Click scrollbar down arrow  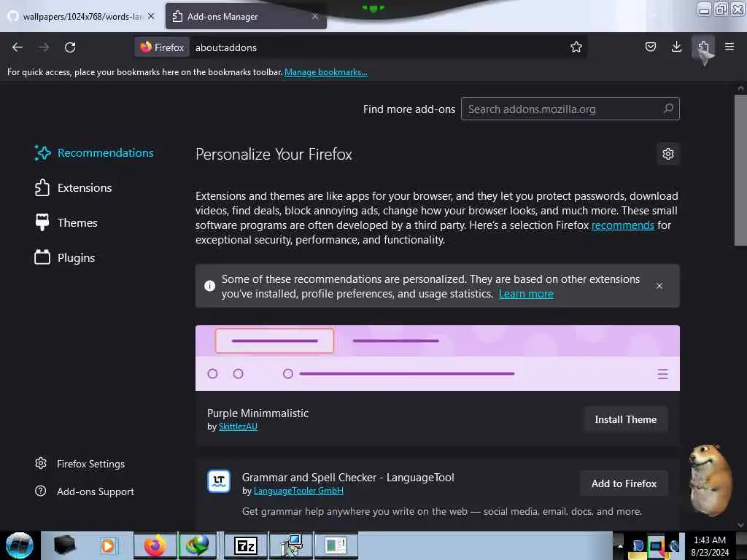[740, 525]
